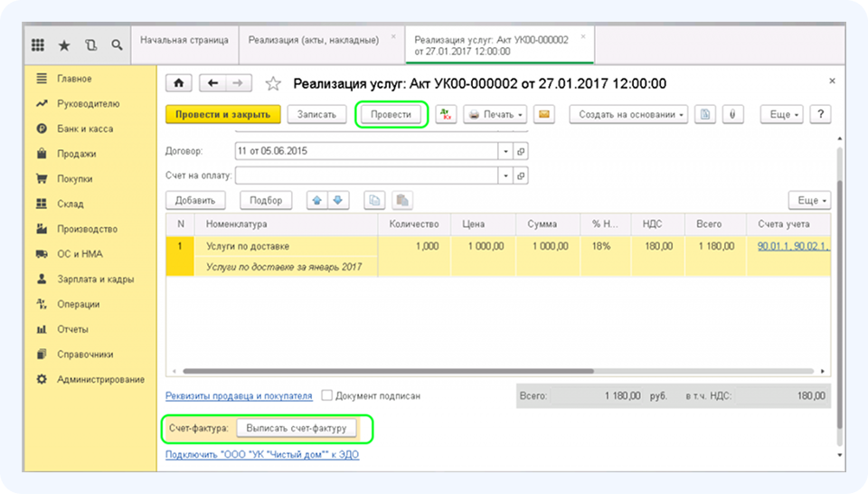The height and width of the screenshot is (494, 868).
Task: Switch to the Начальная страница tab
Action: click(x=184, y=41)
